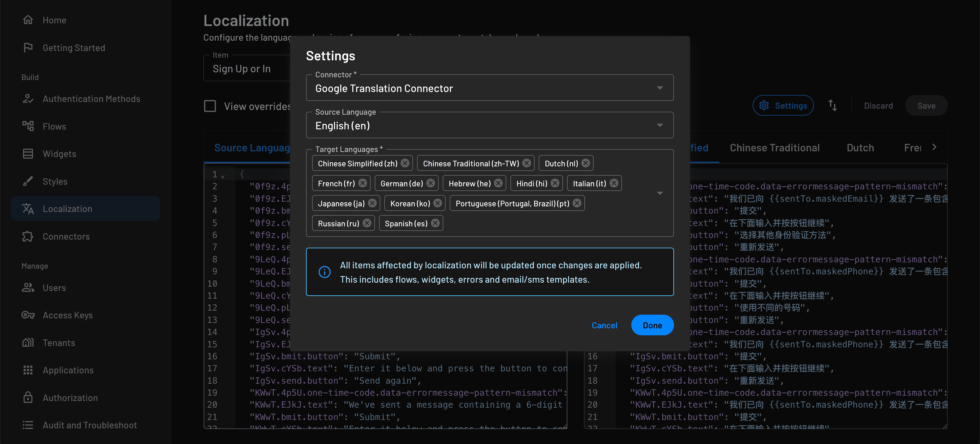Click the import/export arrows icon next to Settings
This screenshot has width=980, height=444.
(x=832, y=105)
